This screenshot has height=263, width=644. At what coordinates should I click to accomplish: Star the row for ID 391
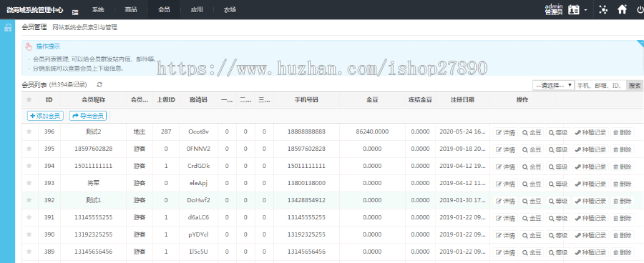(29, 217)
